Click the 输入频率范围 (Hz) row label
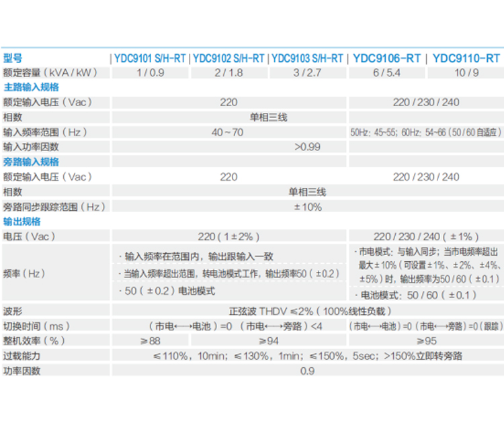This screenshot has width=504, height=423. tap(45, 132)
